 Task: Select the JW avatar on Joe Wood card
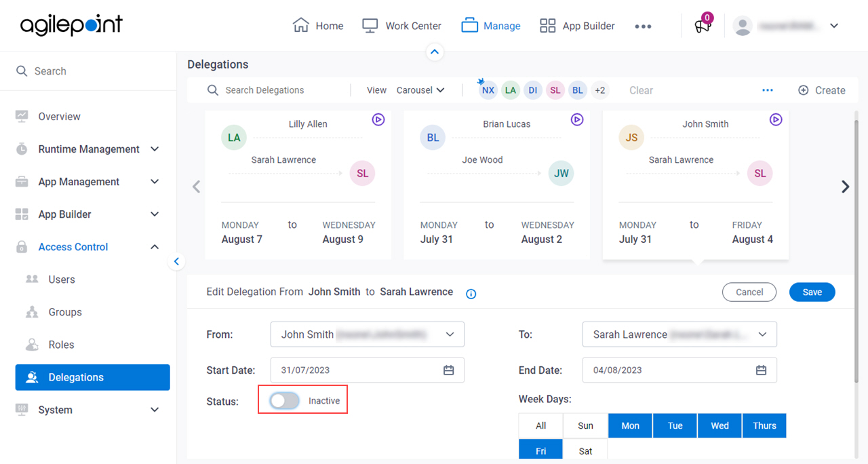561,174
